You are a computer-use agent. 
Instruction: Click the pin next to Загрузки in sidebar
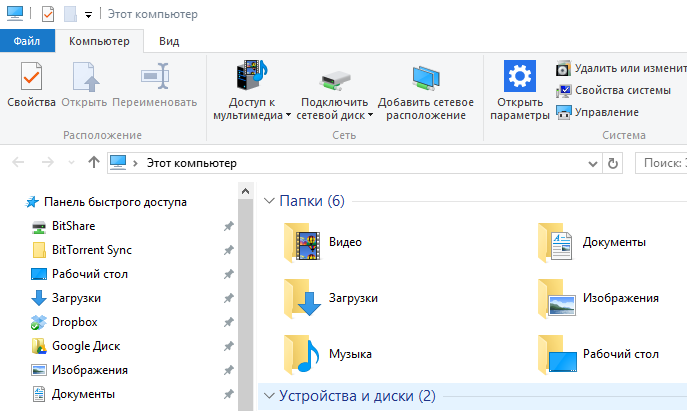[229, 298]
